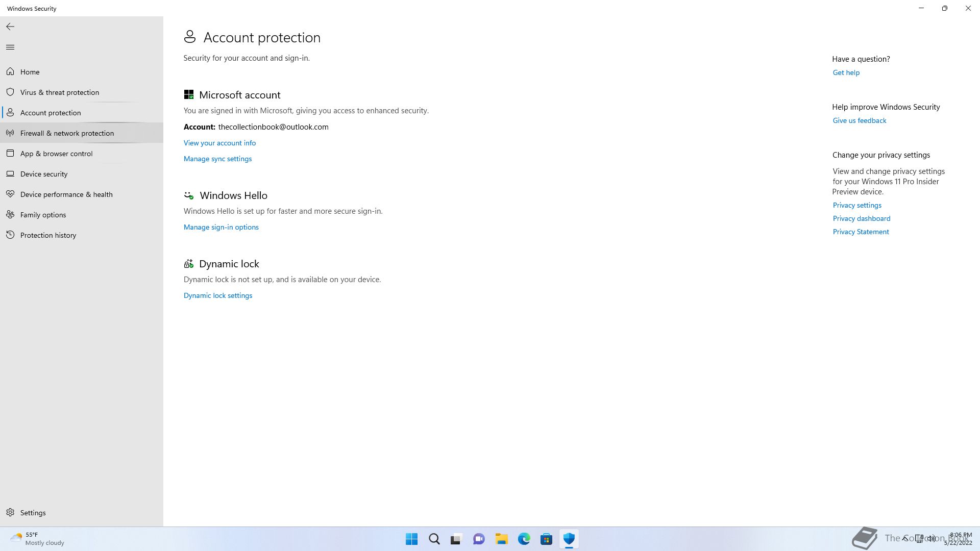The width and height of the screenshot is (980, 551).
Task: Open View your account info link
Action: click(x=219, y=143)
